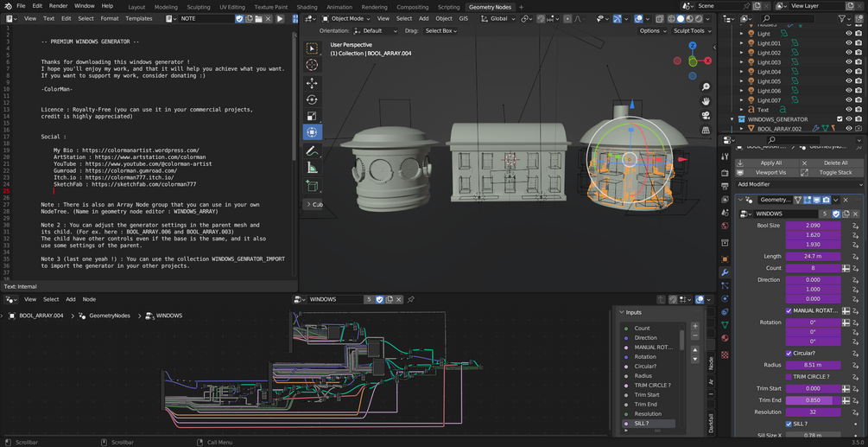Open the Render menu
This screenshot has width=868, height=447.
[x=58, y=6]
